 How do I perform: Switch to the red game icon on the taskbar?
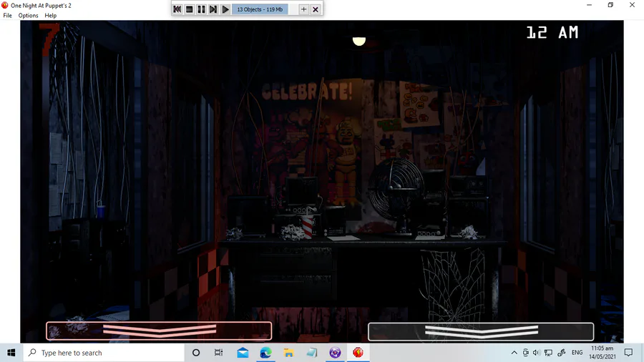pos(358,353)
